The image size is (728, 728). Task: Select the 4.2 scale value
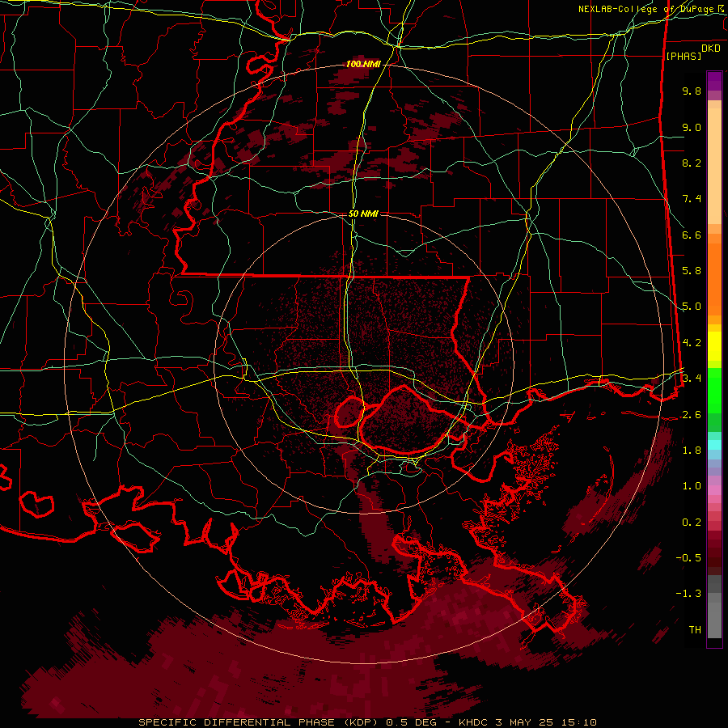click(692, 343)
